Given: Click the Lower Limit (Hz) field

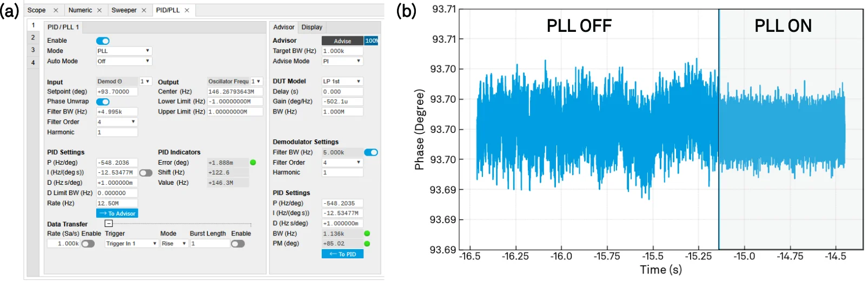Looking at the screenshot, I should [x=235, y=102].
